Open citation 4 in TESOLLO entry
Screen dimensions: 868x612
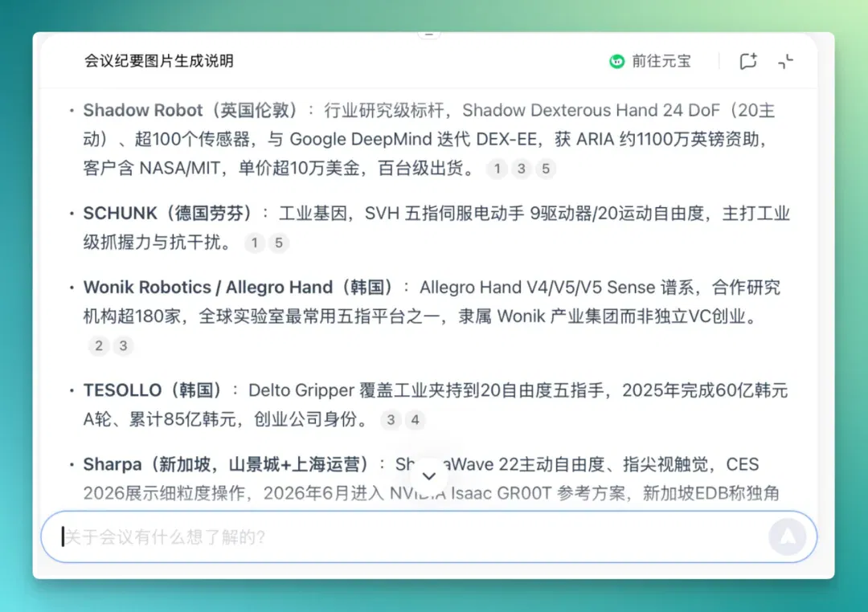pyautogui.click(x=415, y=419)
